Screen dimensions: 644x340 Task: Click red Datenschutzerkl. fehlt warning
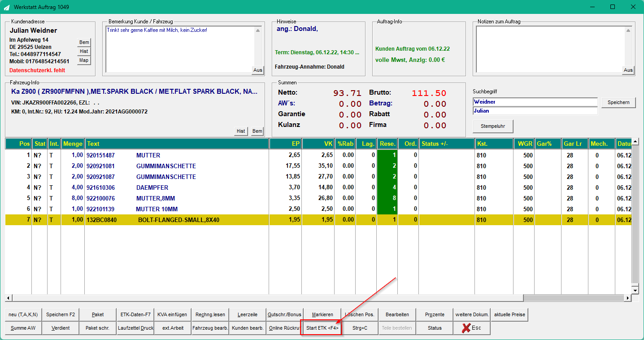pyautogui.click(x=37, y=70)
